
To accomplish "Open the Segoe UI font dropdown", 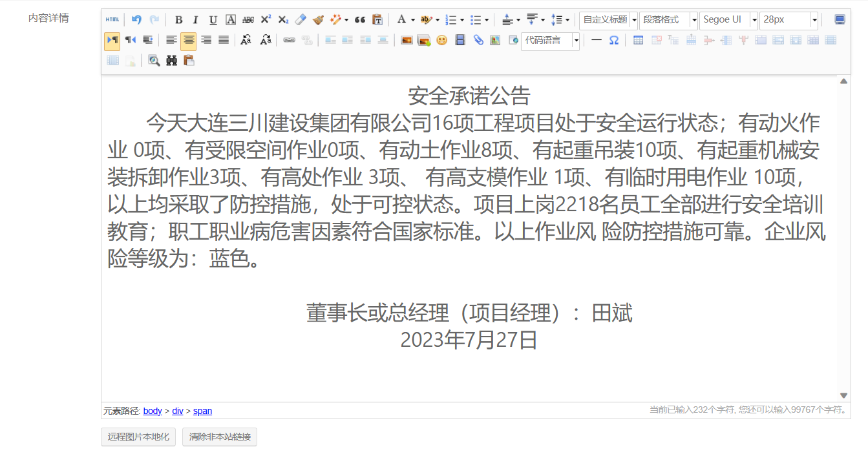I will coord(728,20).
